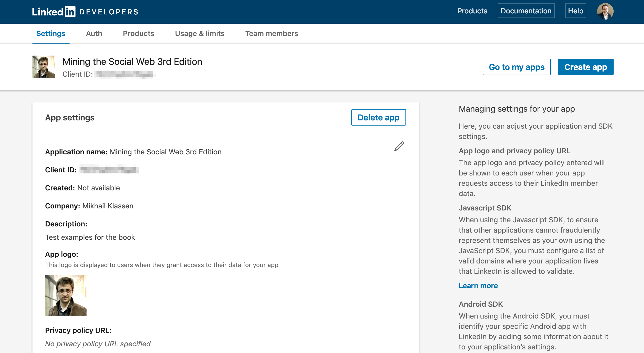
Task: Open the Products tab below the header
Action: pyautogui.click(x=138, y=34)
